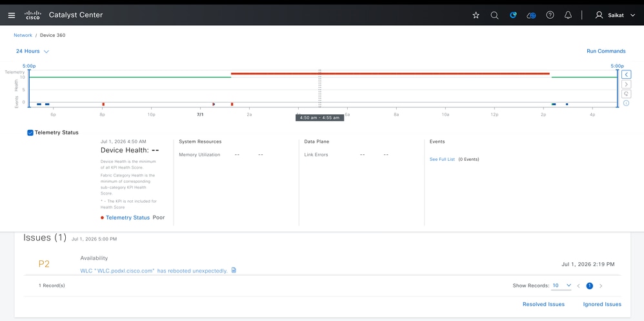Open the notifications bell
Screen dimensions: 644x321
click(568, 16)
